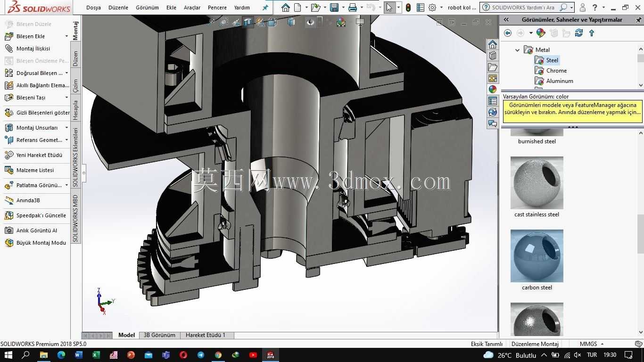Open Bileşen Ekle dropdown arrow

(x=66, y=36)
